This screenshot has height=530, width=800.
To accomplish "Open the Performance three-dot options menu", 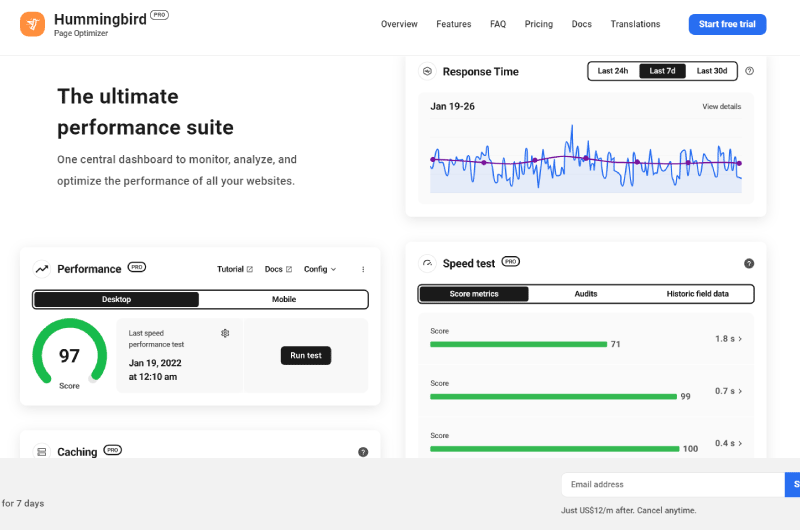I will tap(363, 269).
